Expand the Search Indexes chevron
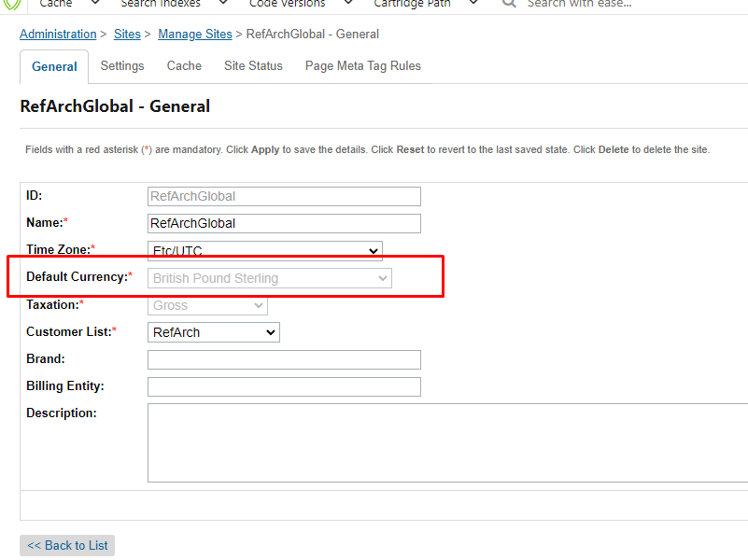 click(x=221, y=4)
